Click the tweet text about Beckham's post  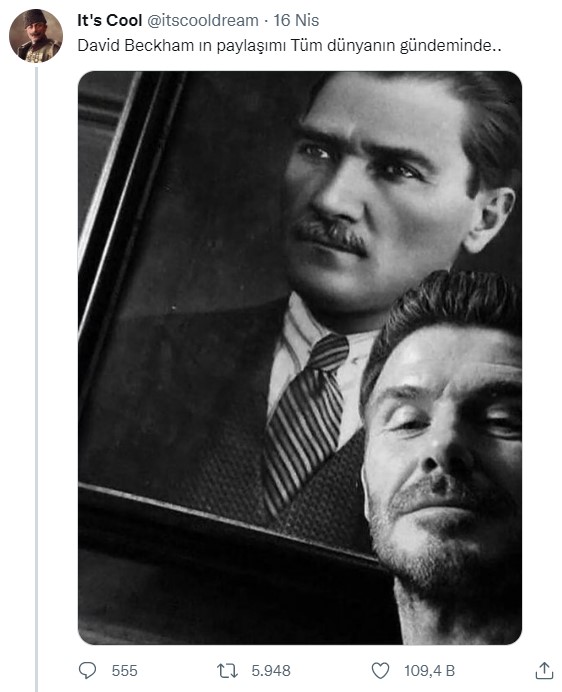(289, 45)
